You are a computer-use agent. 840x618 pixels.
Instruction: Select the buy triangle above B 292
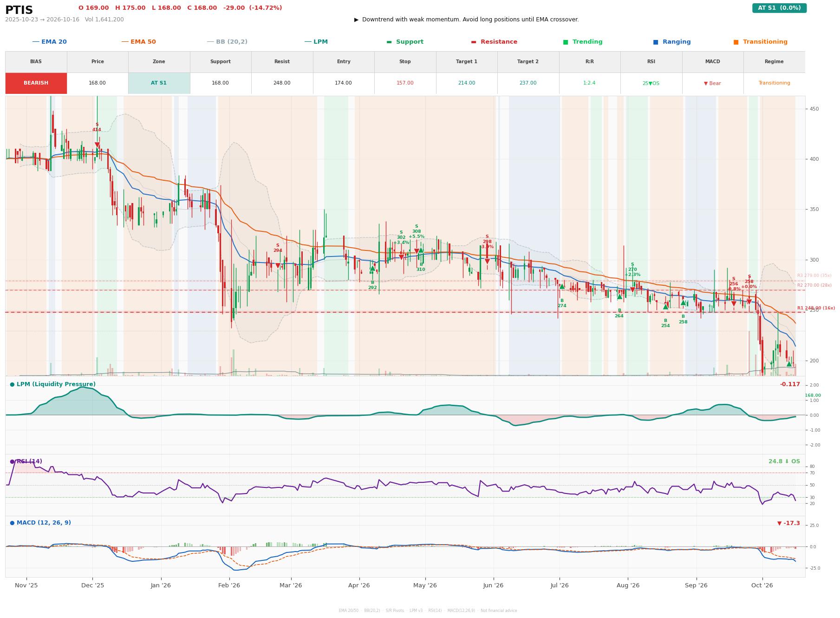click(x=372, y=268)
